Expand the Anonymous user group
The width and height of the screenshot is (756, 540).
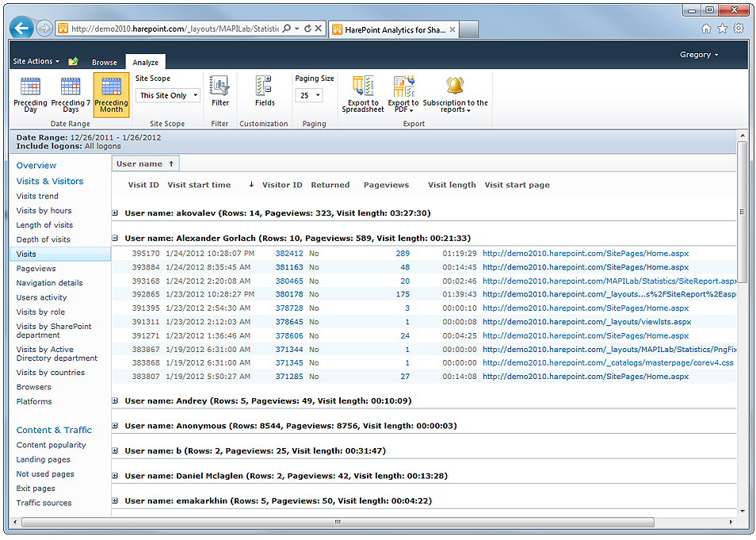pyautogui.click(x=115, y=426)
